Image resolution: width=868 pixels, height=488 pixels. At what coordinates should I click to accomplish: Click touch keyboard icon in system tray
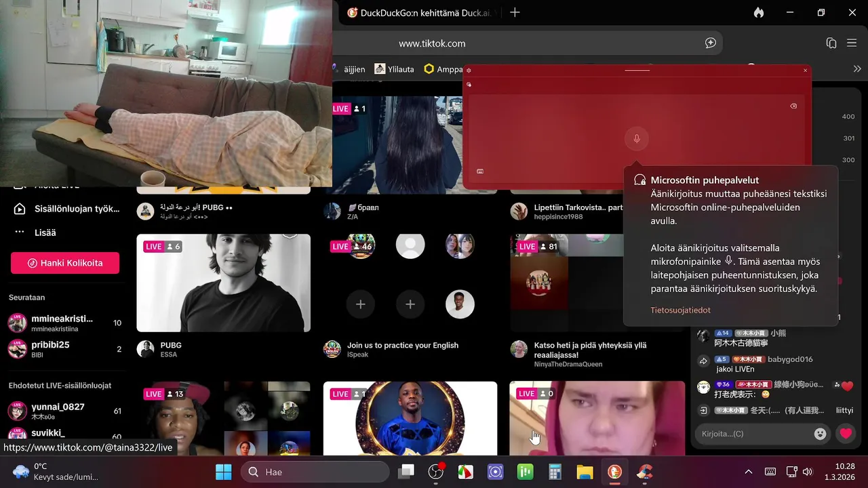tap(770, 472)
